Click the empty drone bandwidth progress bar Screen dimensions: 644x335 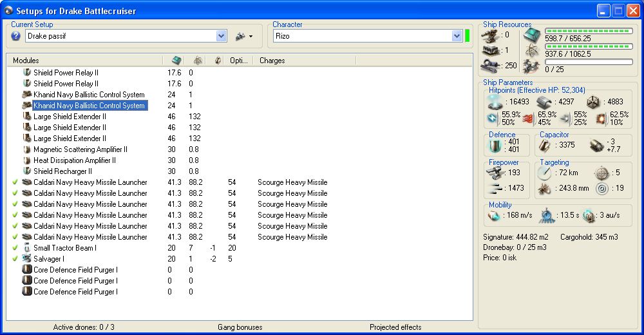[589, 62]
